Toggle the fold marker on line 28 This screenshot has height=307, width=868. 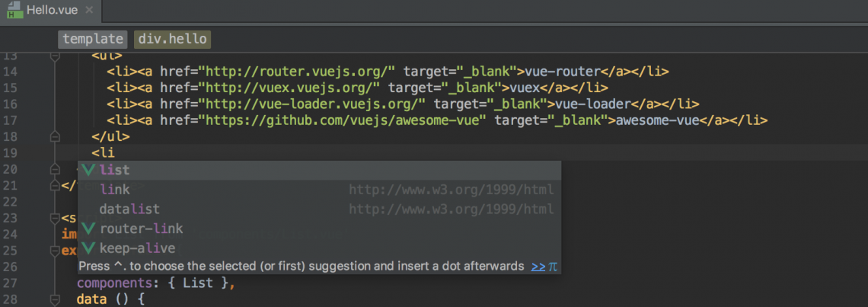coord(54,300)
